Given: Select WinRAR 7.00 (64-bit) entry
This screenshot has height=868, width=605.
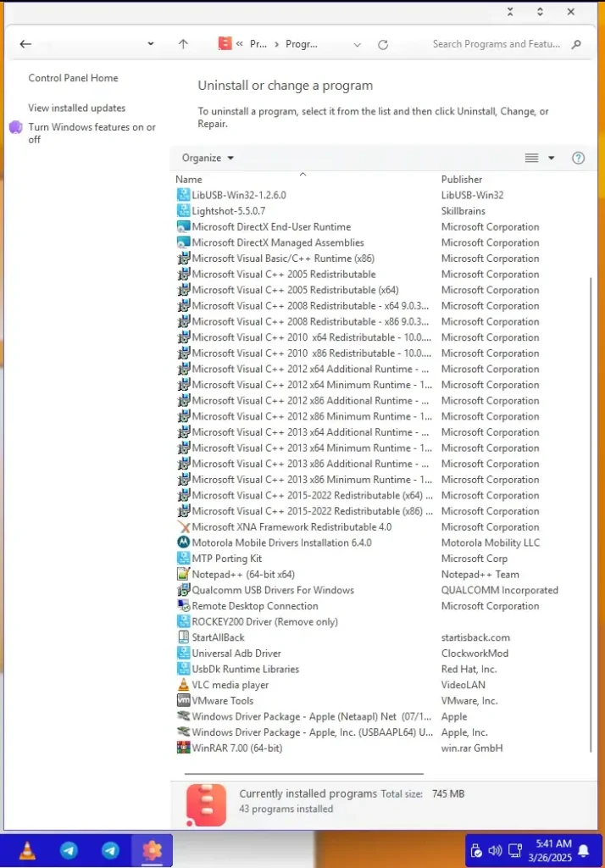Looking at the screenshot, I should [236, 748].
